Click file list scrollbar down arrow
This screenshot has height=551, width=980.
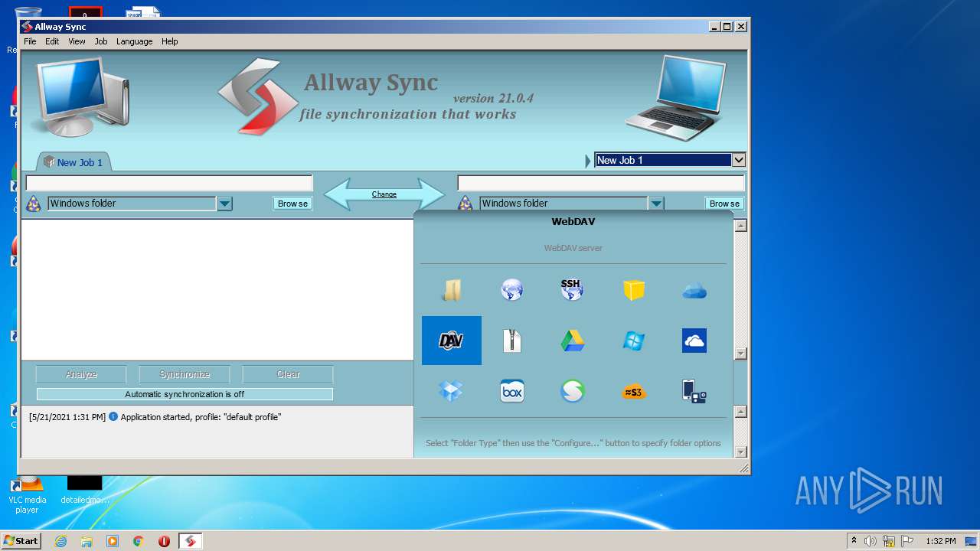coord(740,354)
